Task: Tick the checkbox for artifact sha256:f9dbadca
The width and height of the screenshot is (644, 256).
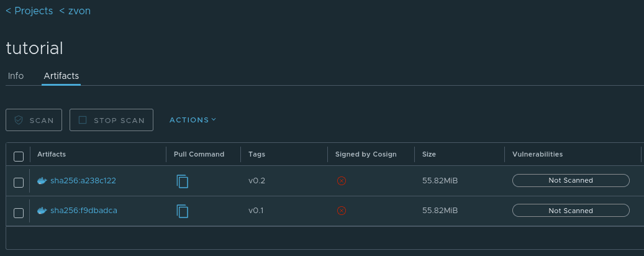Action: click(x=19, y=213)
